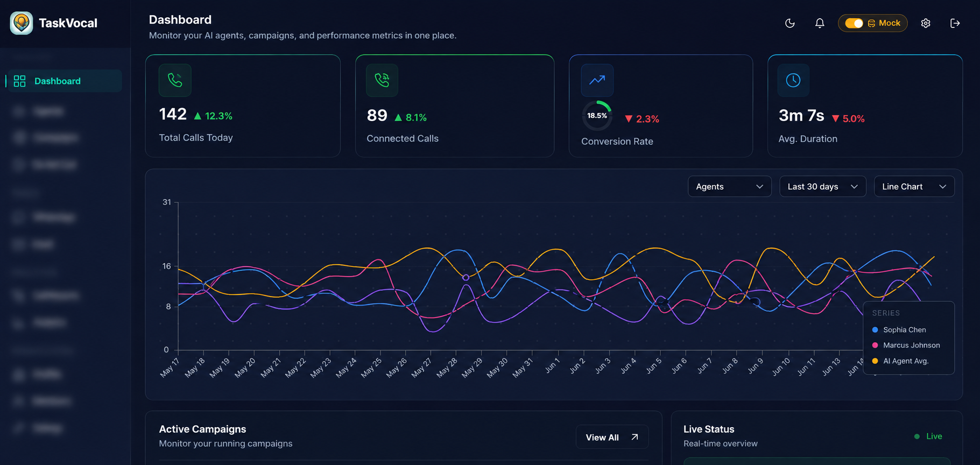This screenshot has height=465, width=980.
Task: Toggle the Mock data switch
Action: [854, 23]
